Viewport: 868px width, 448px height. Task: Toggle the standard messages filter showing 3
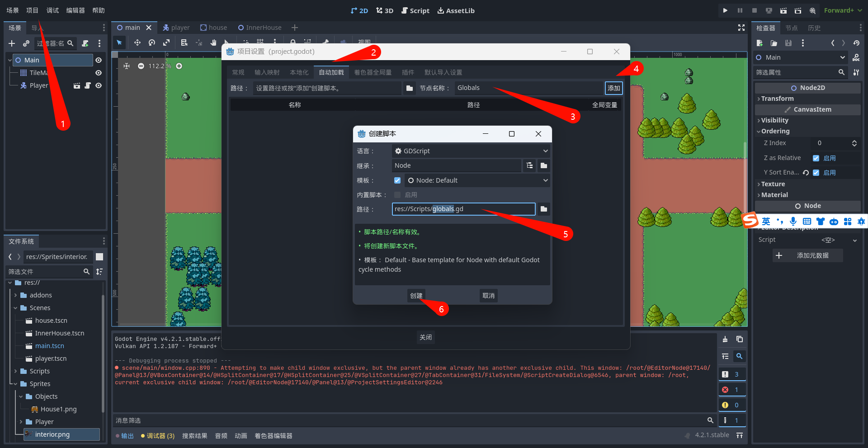[732, 374]
